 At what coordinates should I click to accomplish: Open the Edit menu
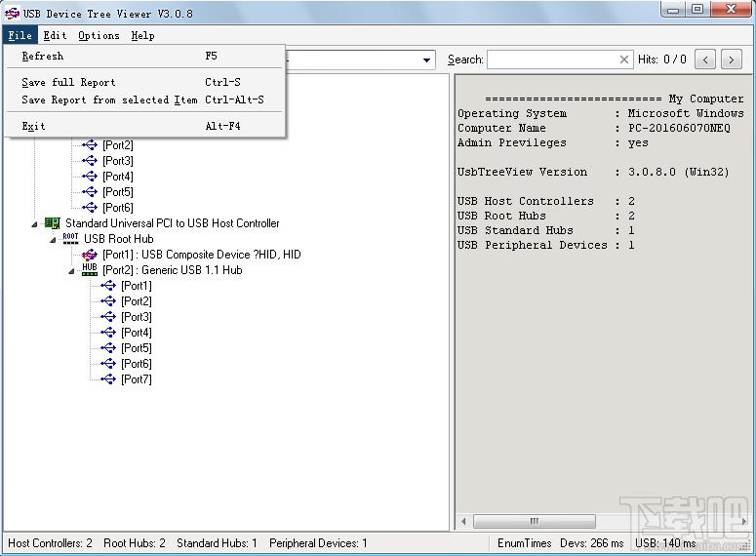pos(55,36)
